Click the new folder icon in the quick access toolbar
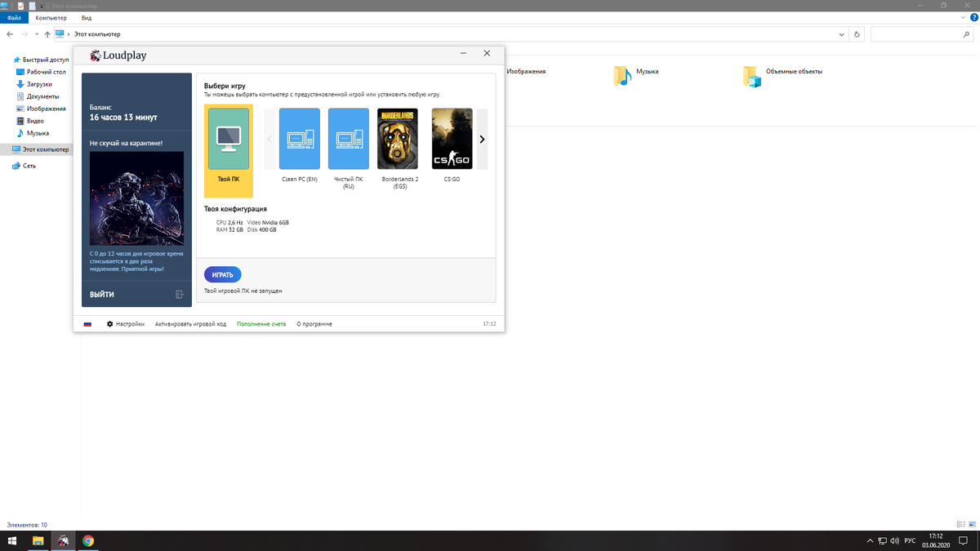 (x=32, y=6)
